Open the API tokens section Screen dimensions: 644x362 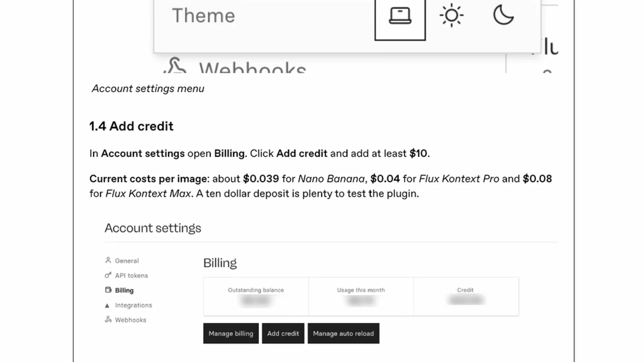coord(131,276)
